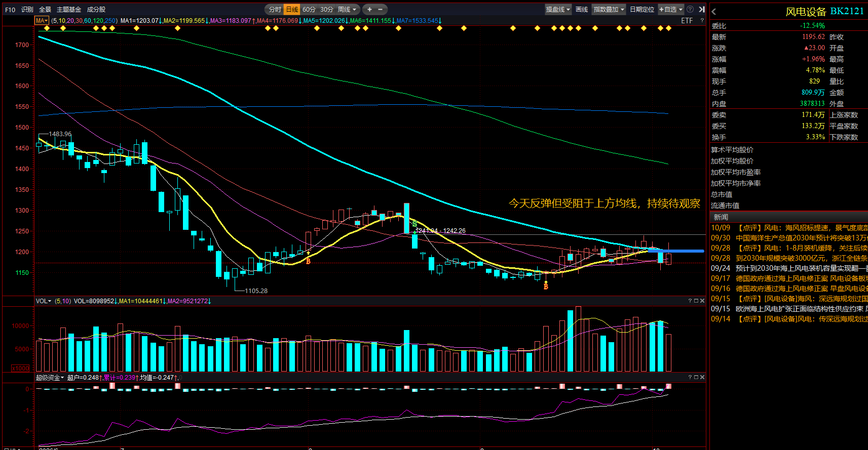
Task: Expand the 操盘线 dropdown
Action: point(558,9)
